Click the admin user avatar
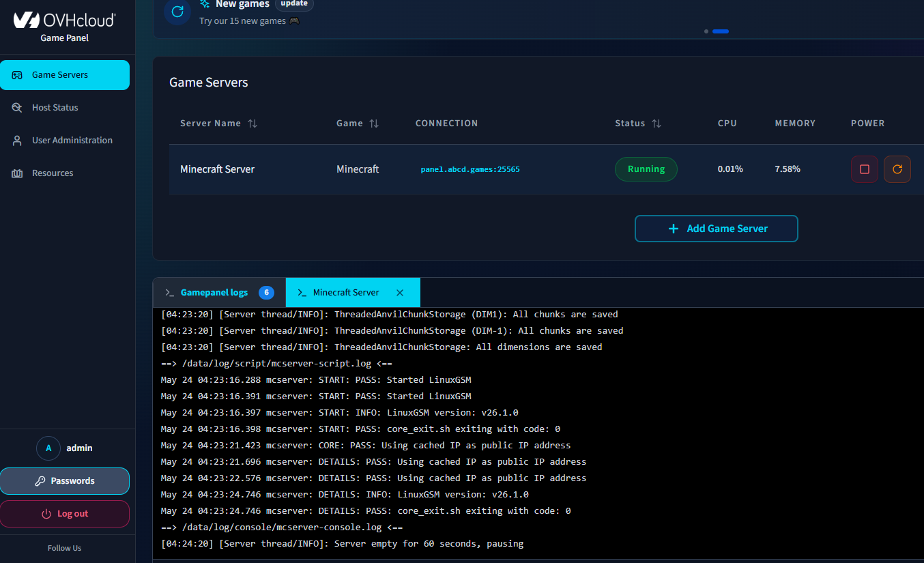 click(48, 448)
